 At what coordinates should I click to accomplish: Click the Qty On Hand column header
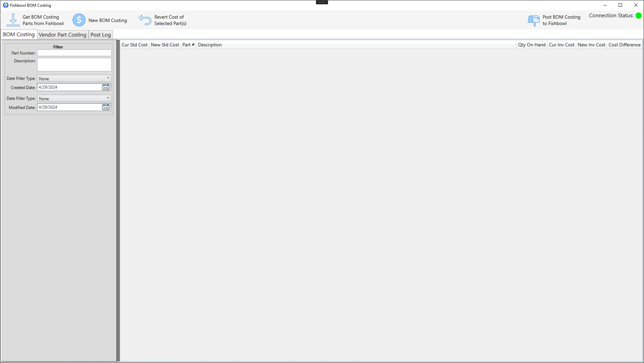tap(531, 45)
